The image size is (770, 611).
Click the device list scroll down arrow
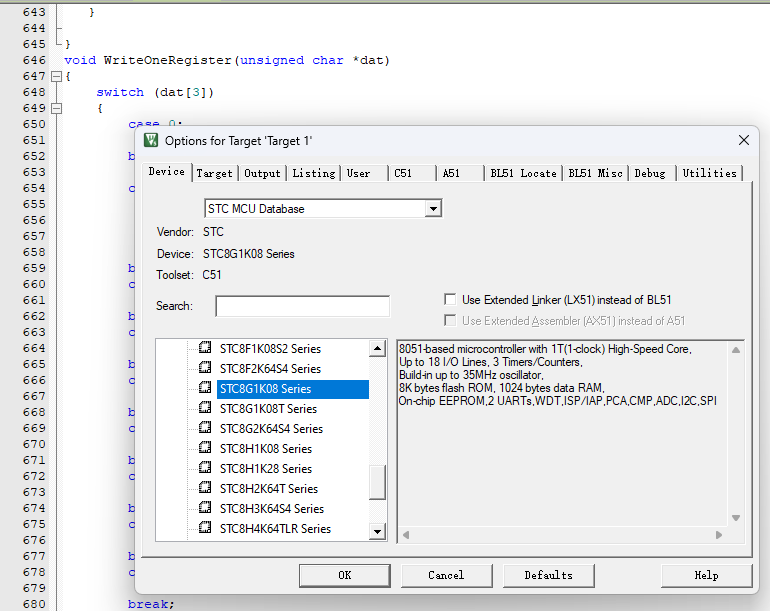point(377,531)
